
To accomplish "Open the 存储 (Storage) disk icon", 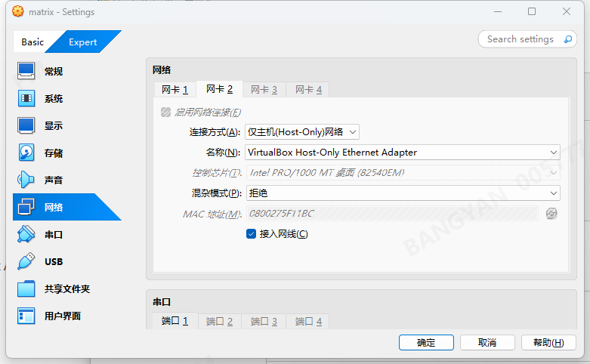I will pyautogui.click(x=26, y=153).
